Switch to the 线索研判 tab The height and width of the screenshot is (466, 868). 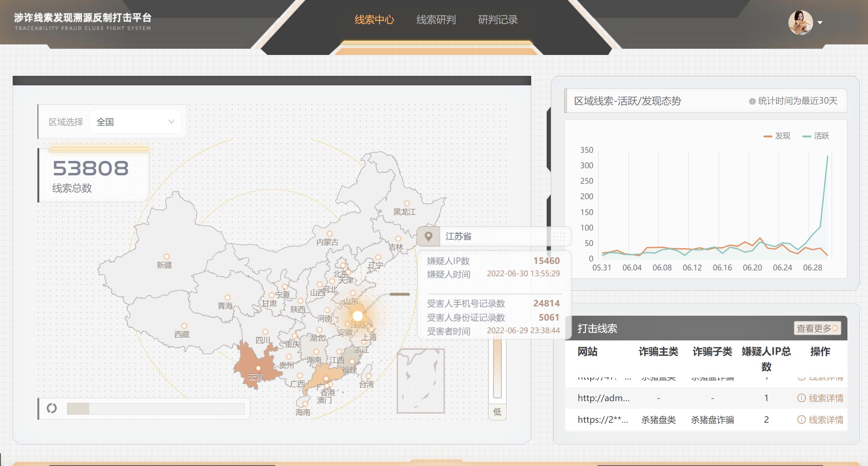click(436, 20)
